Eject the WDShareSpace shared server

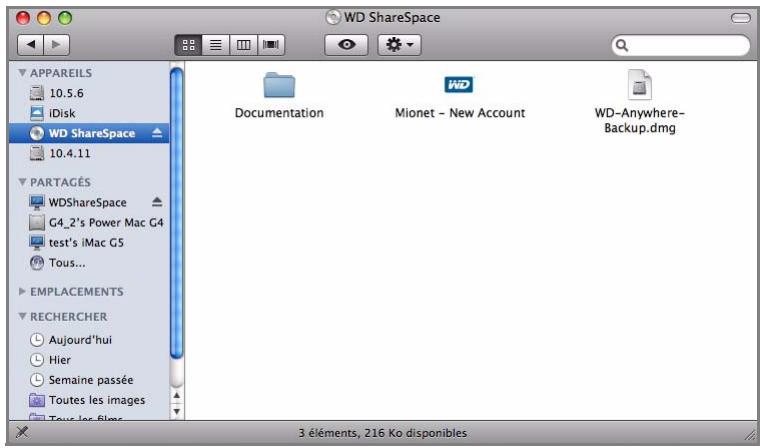(157, 202)
